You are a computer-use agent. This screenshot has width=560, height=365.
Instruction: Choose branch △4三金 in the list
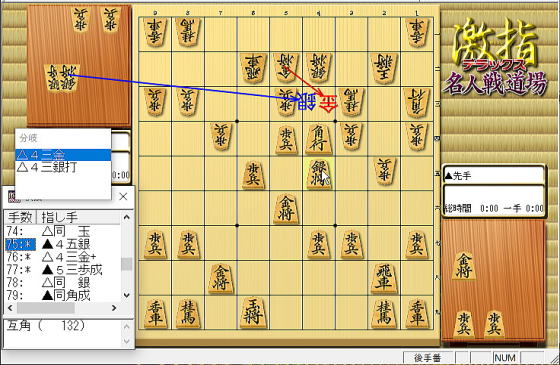click(63, 155)
